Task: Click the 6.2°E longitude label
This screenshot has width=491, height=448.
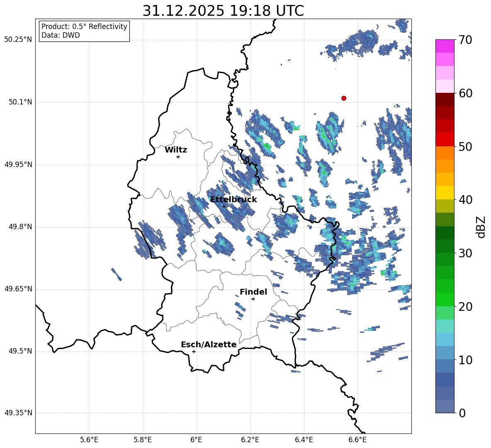Action: coord(250,440)
